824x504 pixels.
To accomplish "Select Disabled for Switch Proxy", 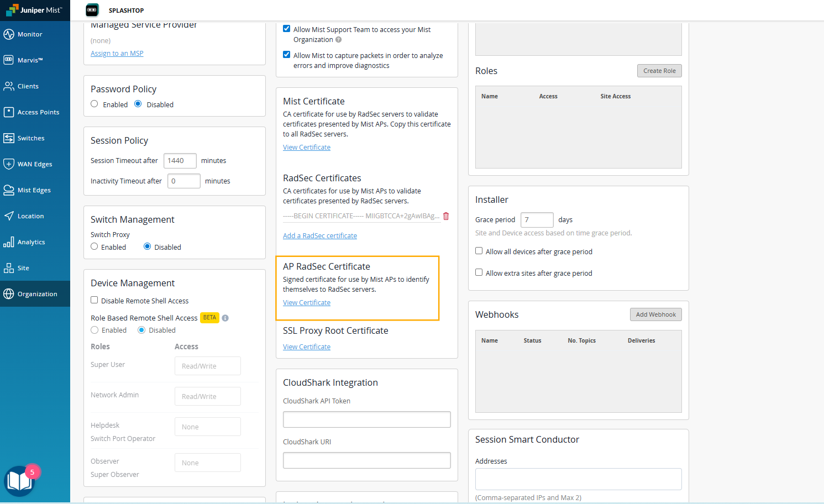I will pyautogui.click(x=148, y=246).
